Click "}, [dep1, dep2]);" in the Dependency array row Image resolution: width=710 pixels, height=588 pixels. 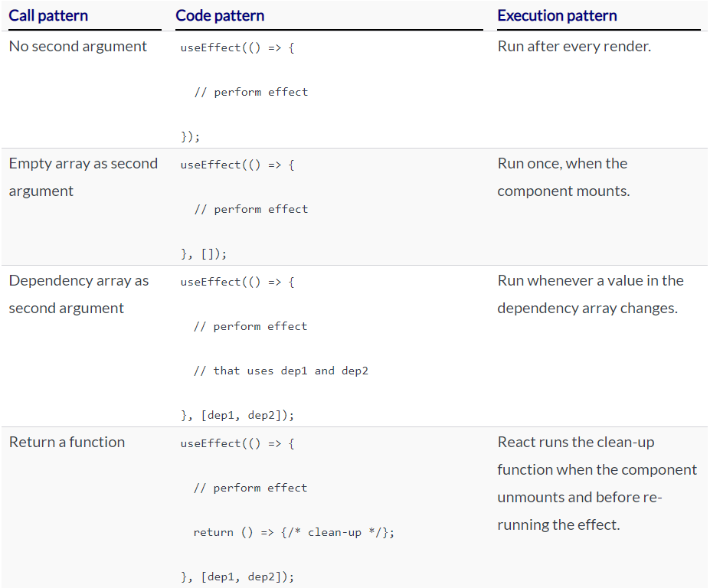click(237, 415)
